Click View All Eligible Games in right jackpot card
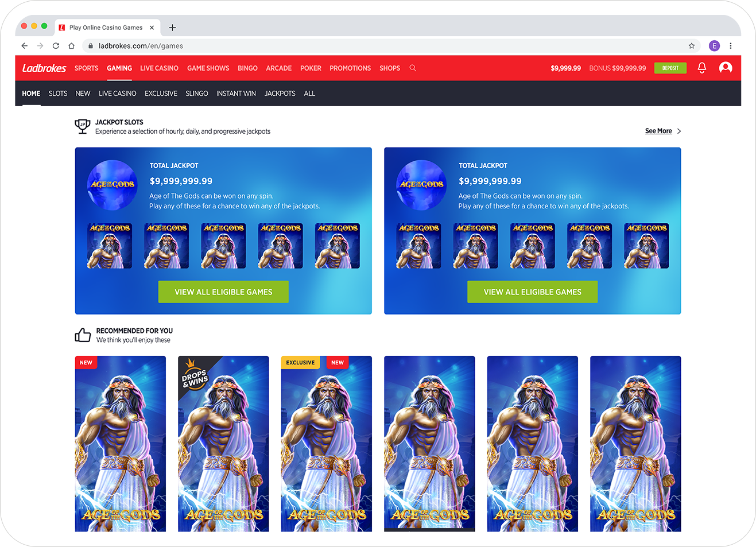756x547 pixels. [532, 292]
